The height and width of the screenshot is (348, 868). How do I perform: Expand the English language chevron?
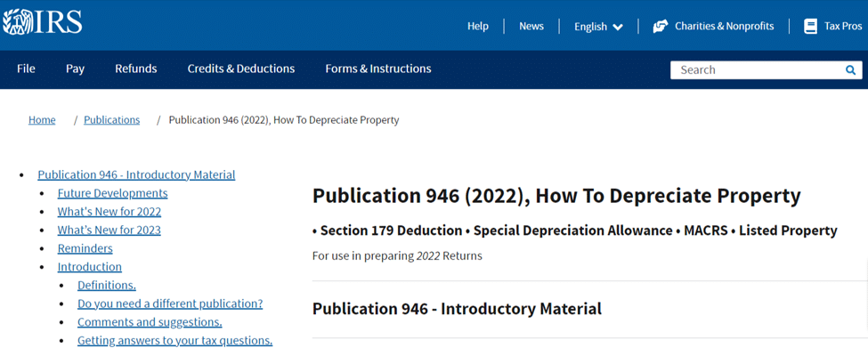click(x=618, y=27)
